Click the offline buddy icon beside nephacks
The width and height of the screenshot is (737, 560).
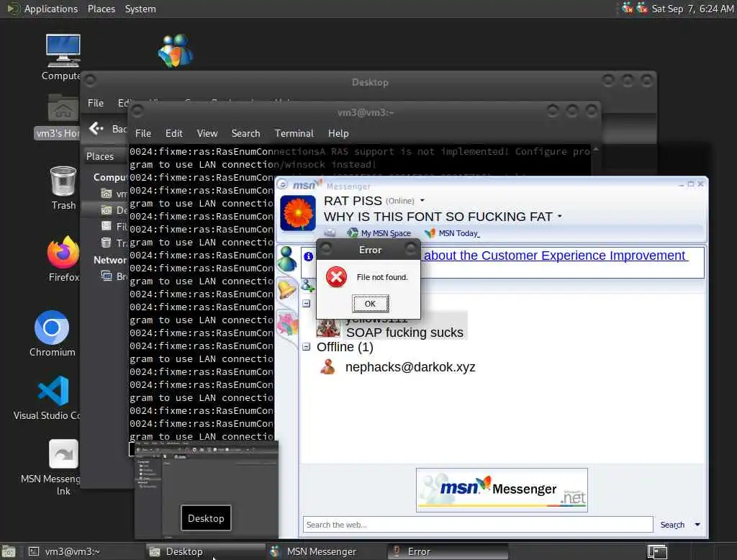point(328,367)
